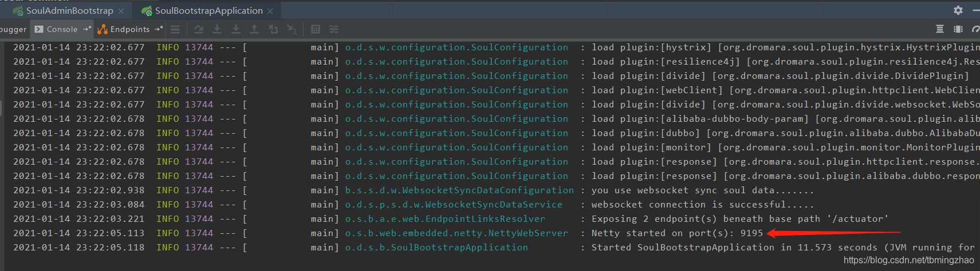
Task: Click the pin arrow next to Console
Action: click(87, 29)
